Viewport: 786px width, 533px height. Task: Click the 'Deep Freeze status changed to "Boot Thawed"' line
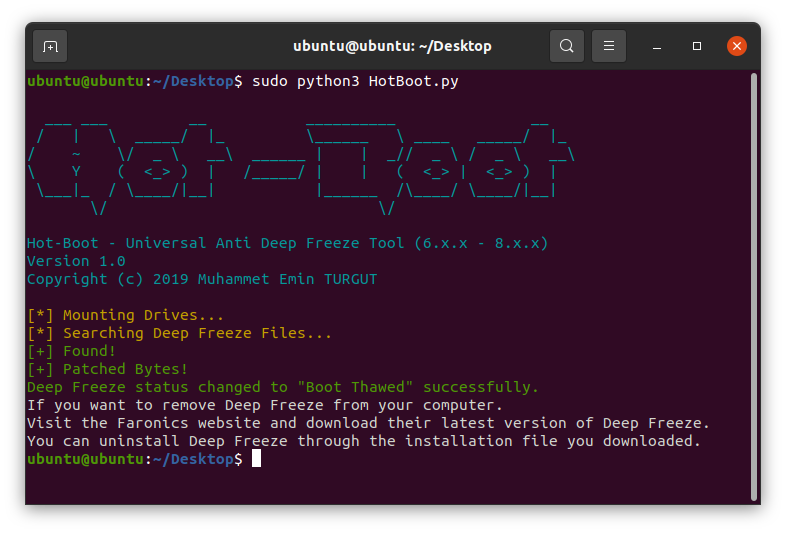tap(283, 387)
